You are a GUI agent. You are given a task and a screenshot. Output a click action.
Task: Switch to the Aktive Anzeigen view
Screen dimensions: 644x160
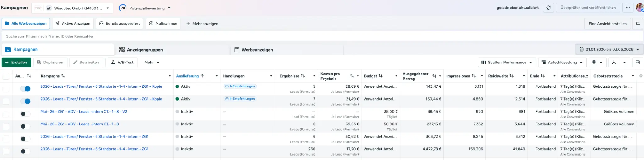(x=73, y=23)
